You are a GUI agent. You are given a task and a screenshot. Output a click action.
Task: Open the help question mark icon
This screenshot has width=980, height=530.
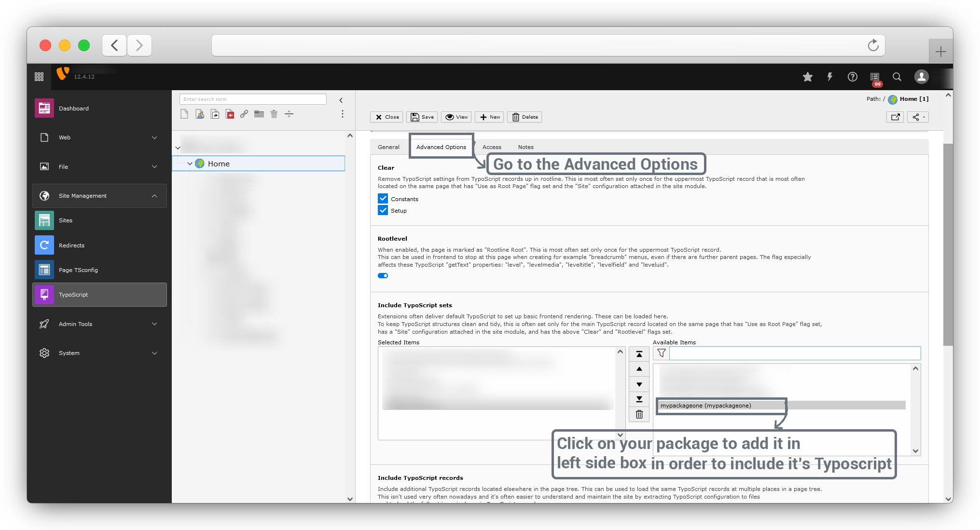852,77
